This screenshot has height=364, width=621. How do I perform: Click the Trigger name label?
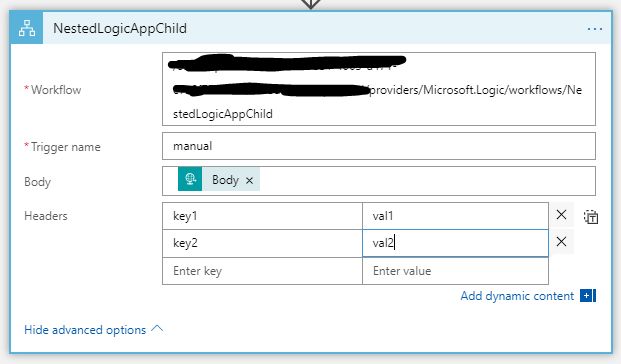tap(65, 147)
